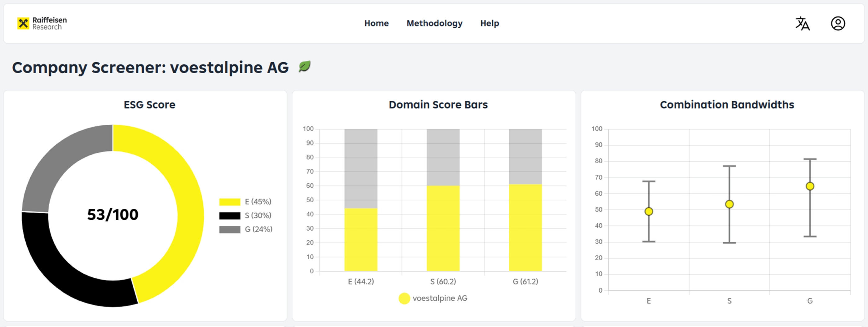Click the yellow marker on the E bandwidth

pyautogui.click(x=649, y=211)
